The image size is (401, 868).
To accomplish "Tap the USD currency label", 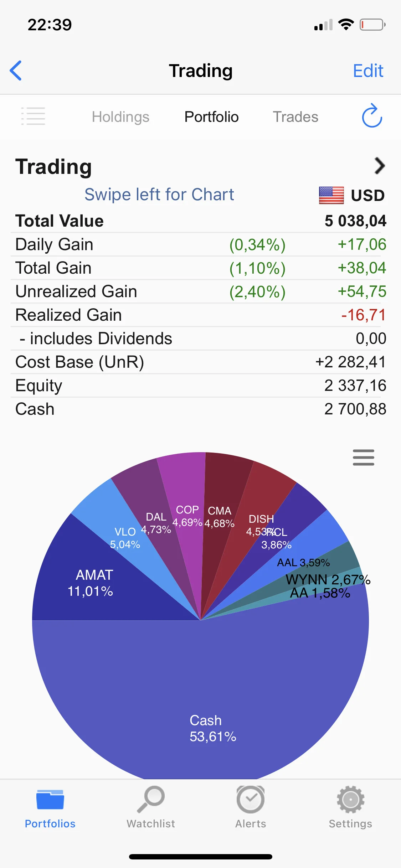I will point(368,195).
